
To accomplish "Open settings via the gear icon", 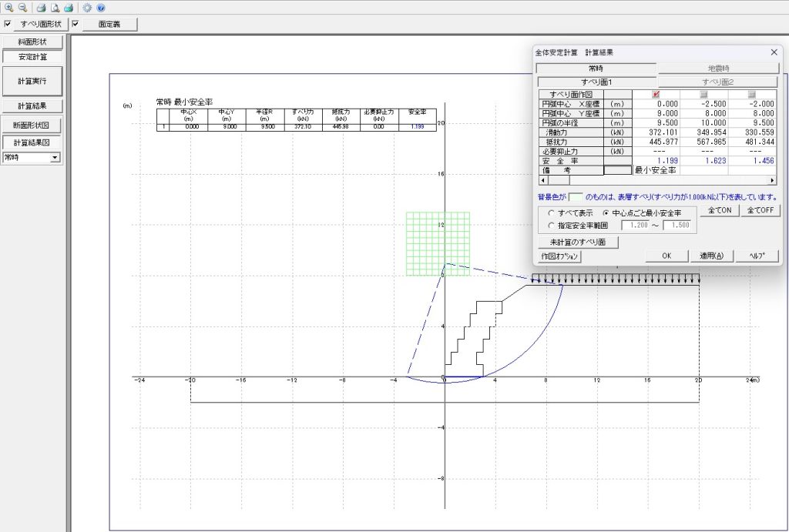I will [x=87, y=8].
